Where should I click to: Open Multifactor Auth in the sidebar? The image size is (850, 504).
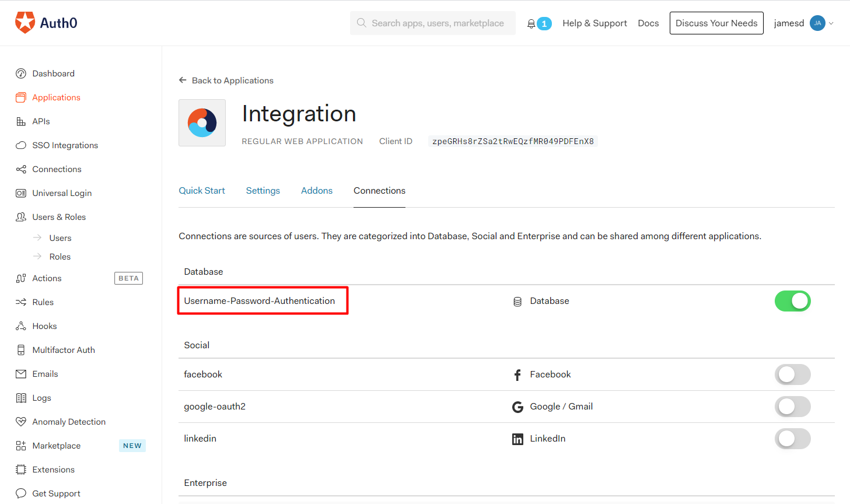[x=64, y=350]
